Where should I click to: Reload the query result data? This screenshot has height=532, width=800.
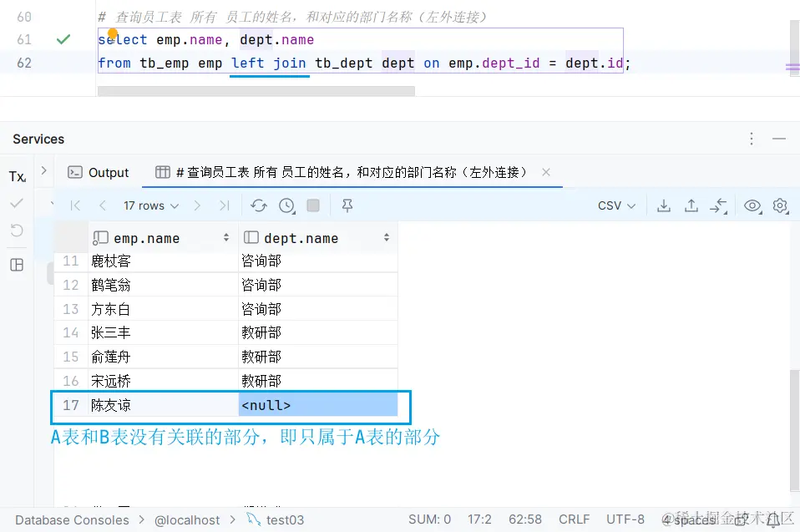click(x=259, y=205)
